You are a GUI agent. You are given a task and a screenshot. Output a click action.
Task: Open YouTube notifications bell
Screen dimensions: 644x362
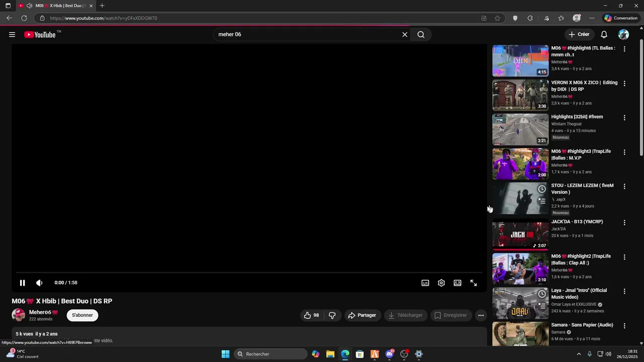(604, 35)
